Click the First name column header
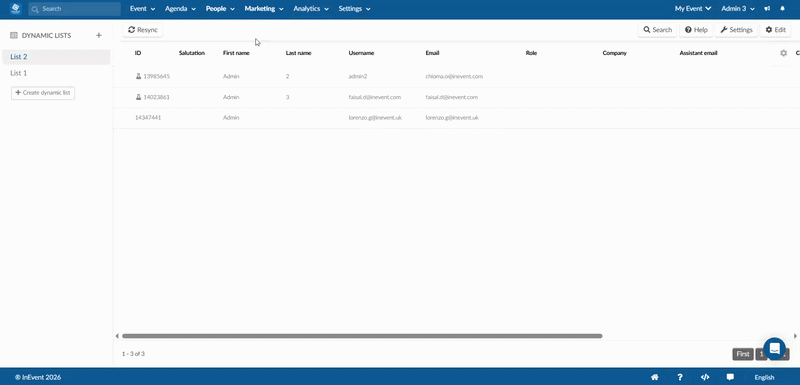Screen dimensions: 800x385 click(236, 53)
